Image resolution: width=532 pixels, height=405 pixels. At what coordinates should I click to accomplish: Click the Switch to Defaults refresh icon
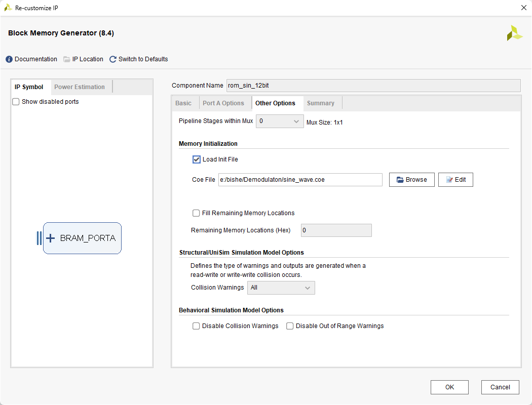[x=113, y=59]
